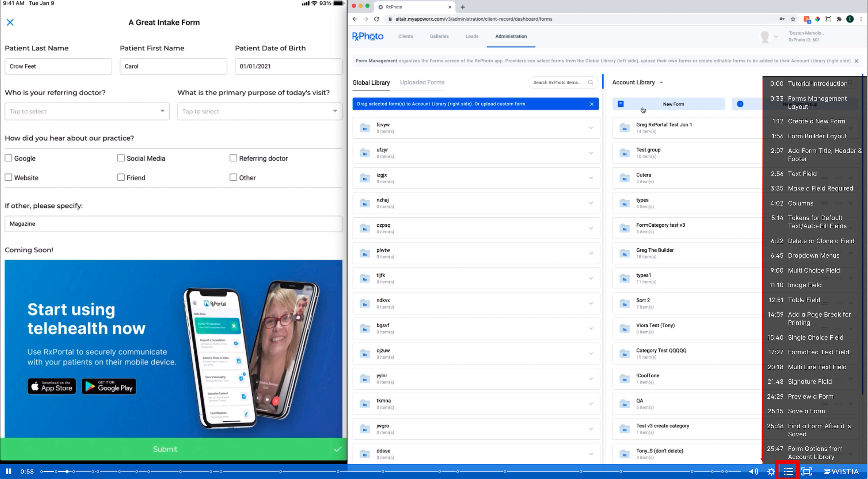Click the volume speaker icon
Screen dimensions: 868x479
pos(753,471)
